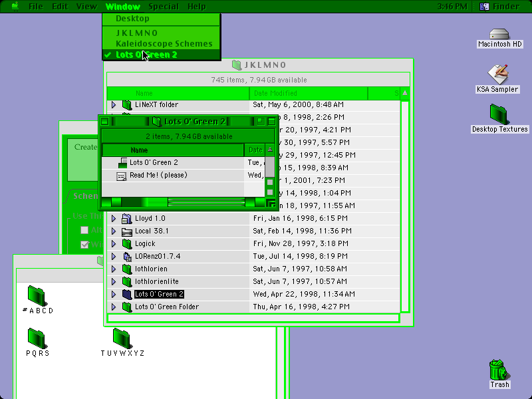Choose Kaleidoscope Schemes in Window menu

(162, 44)
